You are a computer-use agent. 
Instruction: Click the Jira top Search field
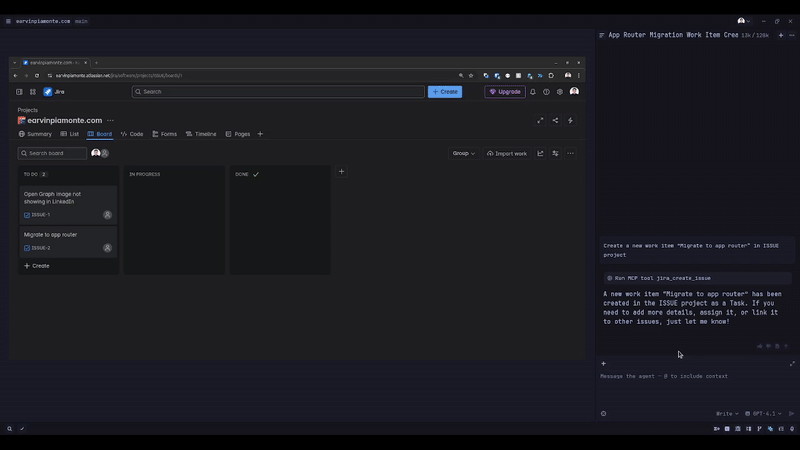(278, 92)
